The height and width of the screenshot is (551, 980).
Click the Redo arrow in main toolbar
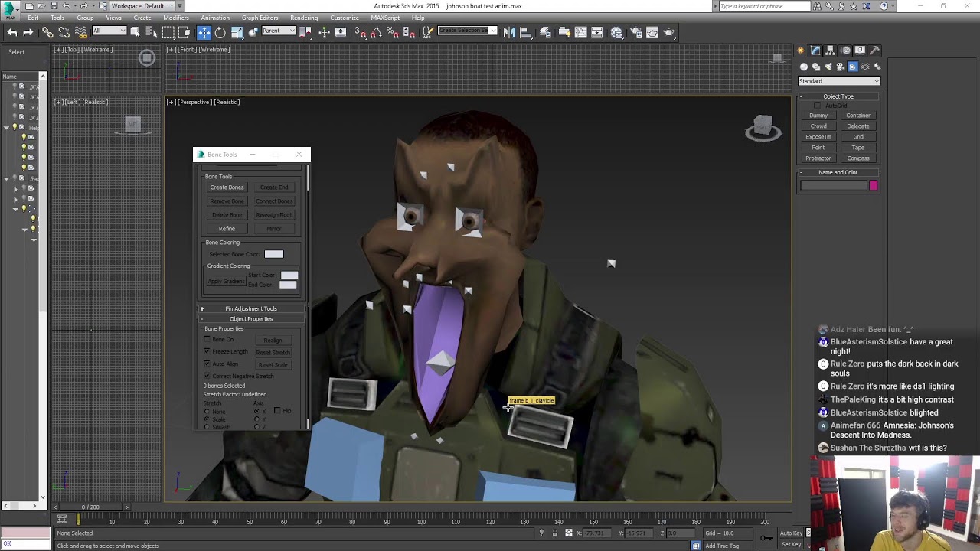[28, 32]
